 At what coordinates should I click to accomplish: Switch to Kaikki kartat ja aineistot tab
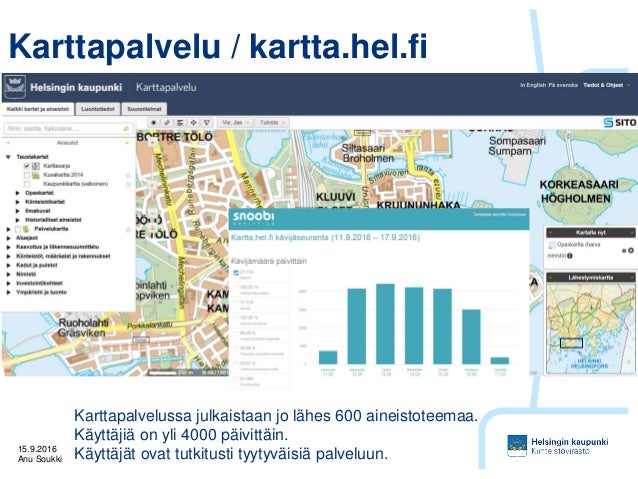coord(38,109)
